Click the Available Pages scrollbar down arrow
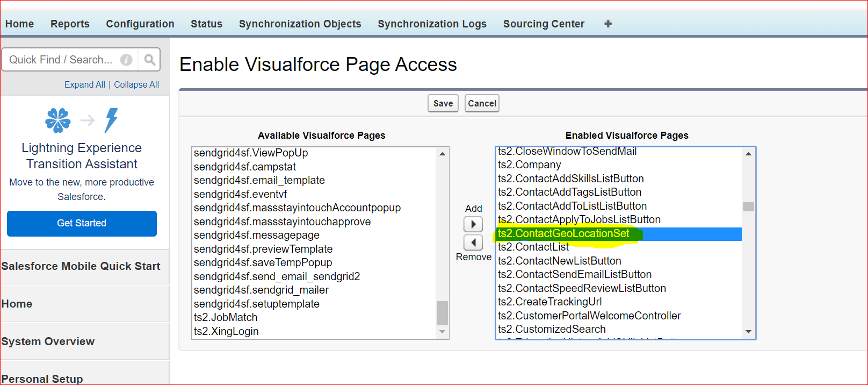This screenshot has height=385, width=868. click(442, 332)
